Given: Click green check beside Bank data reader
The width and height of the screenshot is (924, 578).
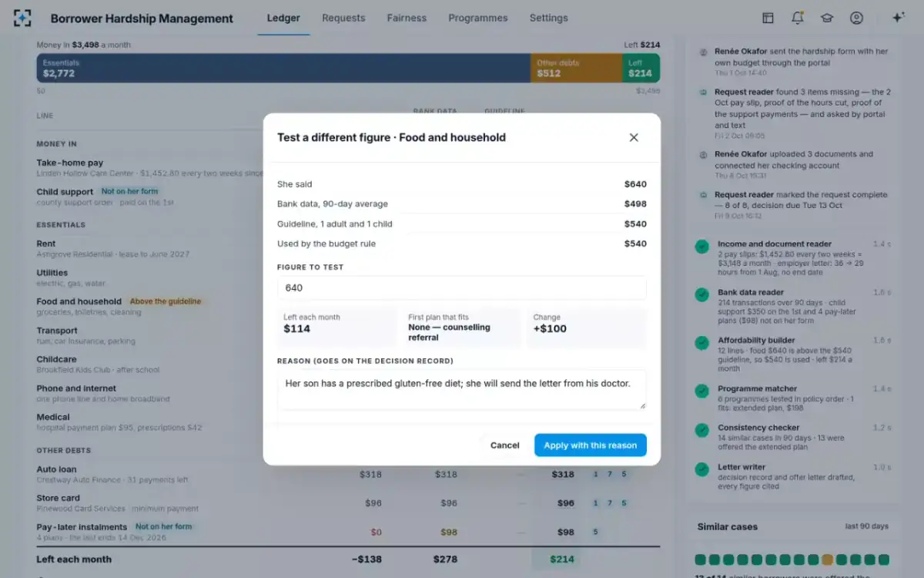Looking at the screenshot, I should [x=701, y=295].
